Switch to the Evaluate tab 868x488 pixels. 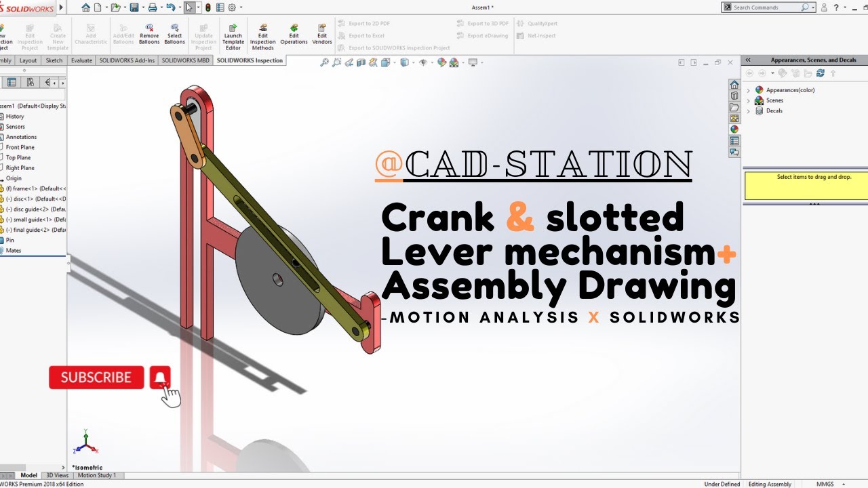[x=81, y=60]
